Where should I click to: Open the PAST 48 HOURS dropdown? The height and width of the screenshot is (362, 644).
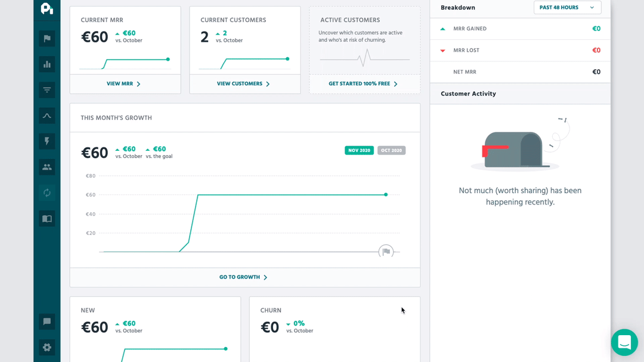click(566, 7)
